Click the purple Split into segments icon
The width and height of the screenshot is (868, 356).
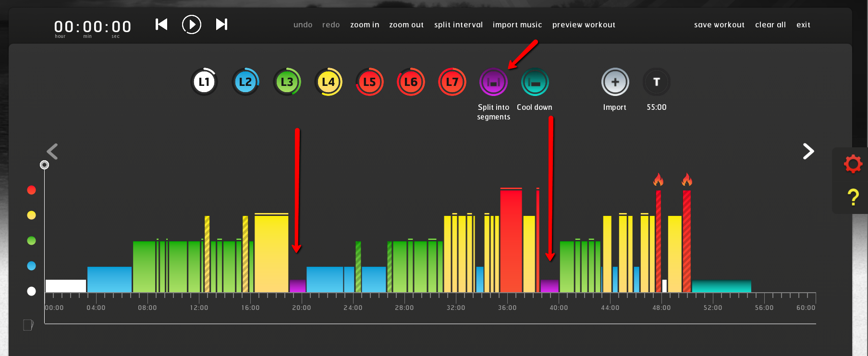pos(493,82)
